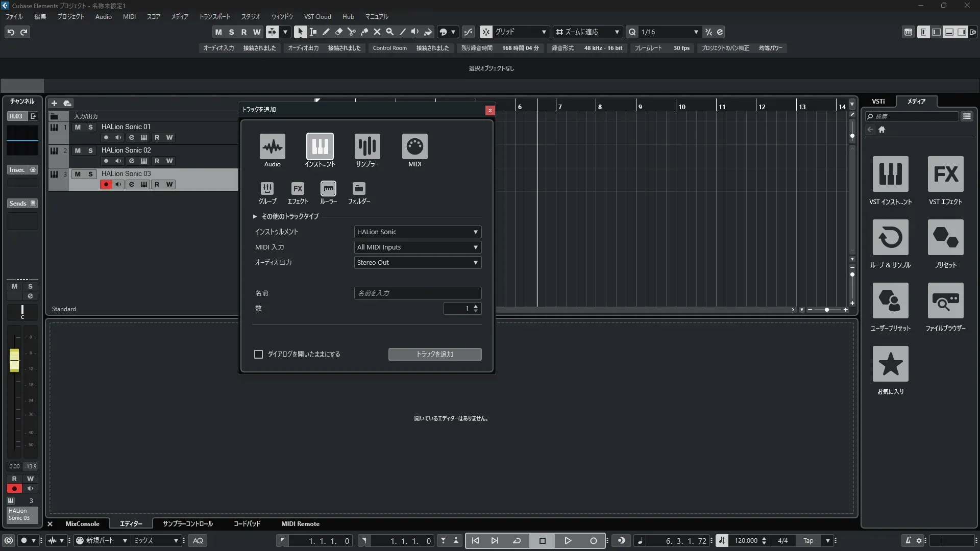This screenshot has height=551, width=980.
Task: Open the Favorites star tile
Action: [x=890, y=364]
